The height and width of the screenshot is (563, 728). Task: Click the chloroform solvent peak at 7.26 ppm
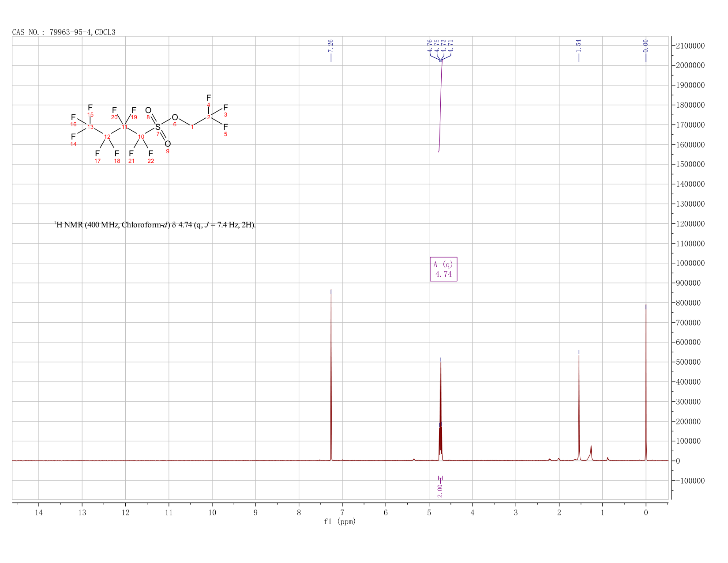tap(331, 375)
